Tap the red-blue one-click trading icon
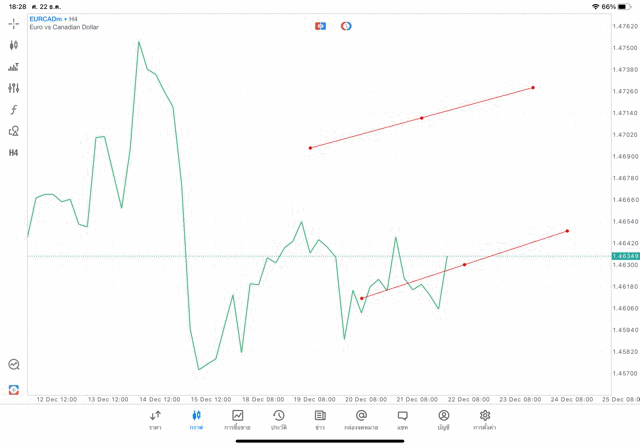The image size is (640, 447). click(320, 26)
